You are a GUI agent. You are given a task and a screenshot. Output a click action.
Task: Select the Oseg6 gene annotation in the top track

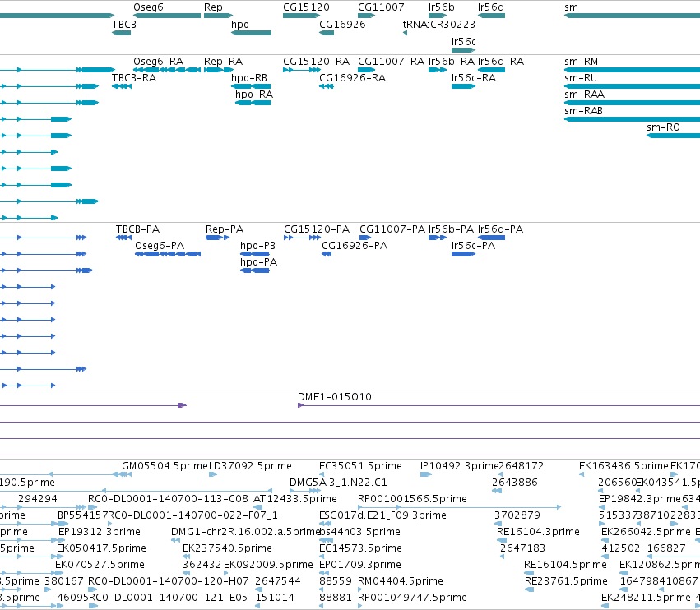pyautogui.click(x=167, y=16)
